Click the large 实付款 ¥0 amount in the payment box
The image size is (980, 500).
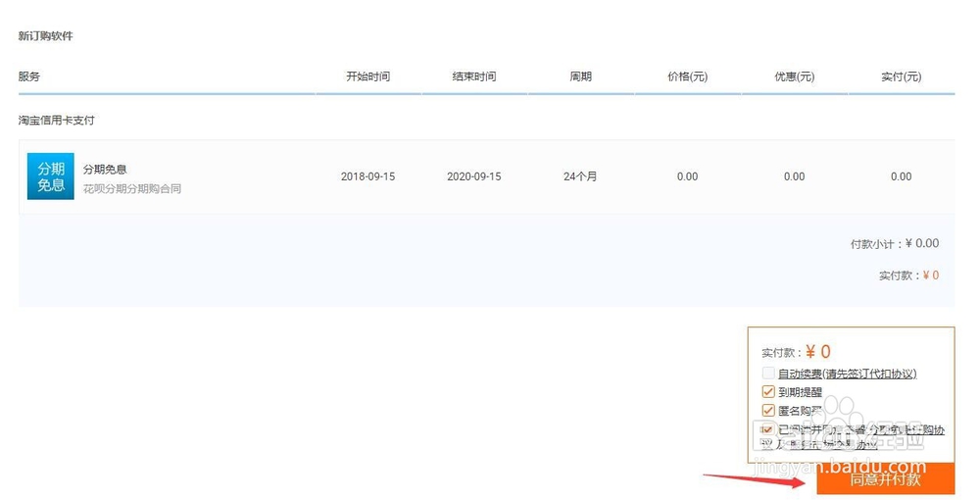796,352
